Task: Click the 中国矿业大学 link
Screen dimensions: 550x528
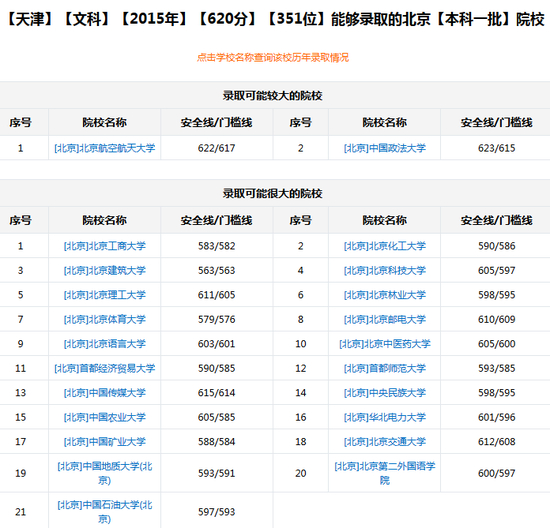Action: coord(105,442)
